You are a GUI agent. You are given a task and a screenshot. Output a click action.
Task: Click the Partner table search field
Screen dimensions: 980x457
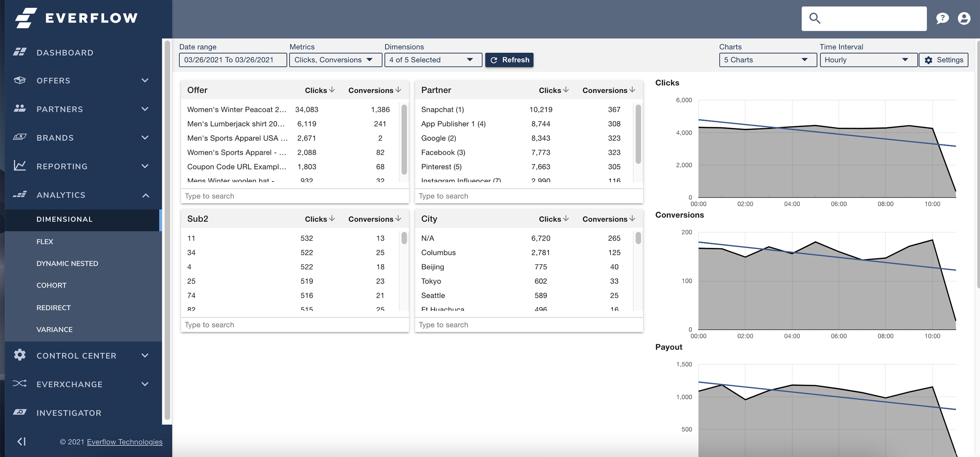click(x=528, y=196)
